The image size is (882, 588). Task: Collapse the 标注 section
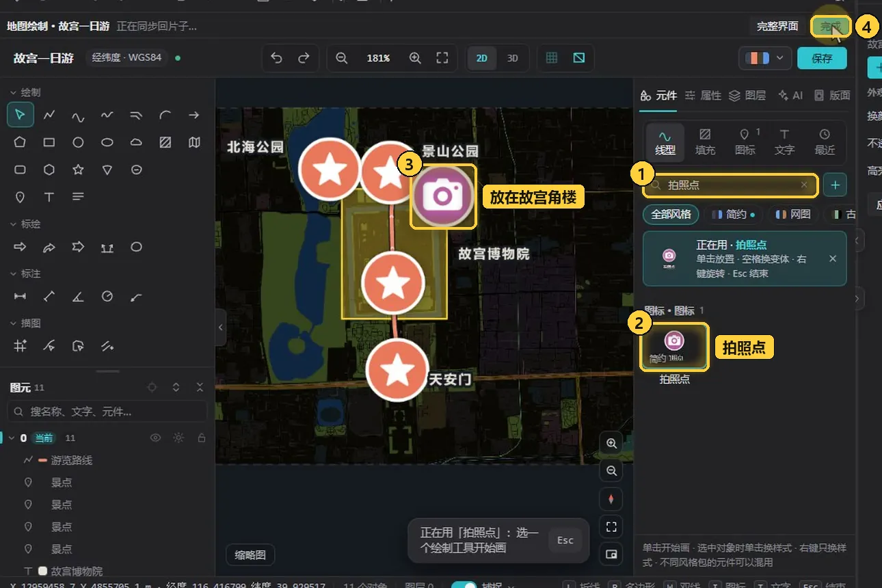click(x=14, y=273)
